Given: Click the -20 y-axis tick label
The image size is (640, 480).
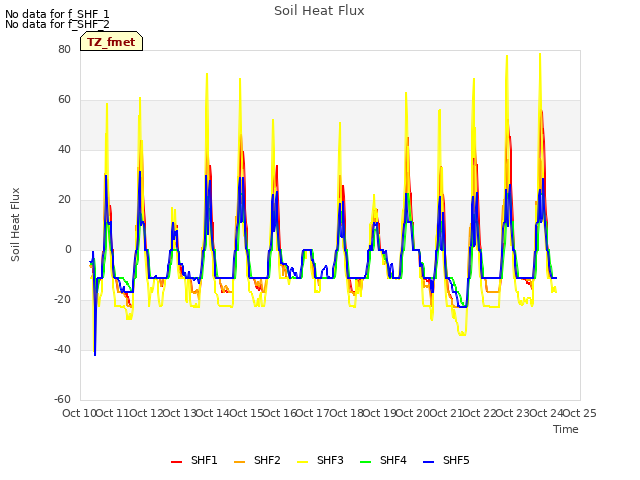Looking at the screenshot, I should click(x=62, y=300).
